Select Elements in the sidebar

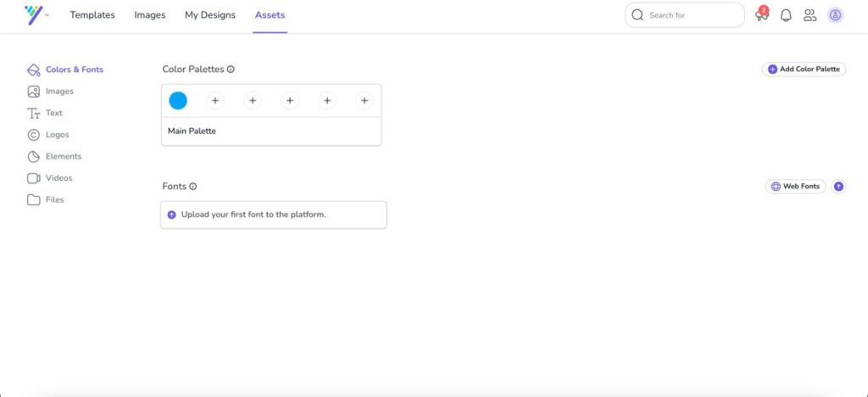click(x=63, y=156)
